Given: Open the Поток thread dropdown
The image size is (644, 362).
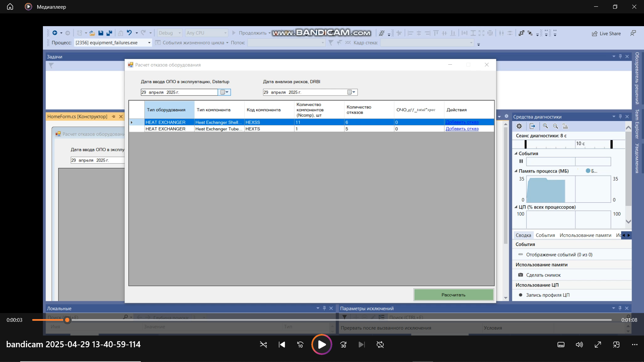Looking at the screenshot, I should [286, 43].
